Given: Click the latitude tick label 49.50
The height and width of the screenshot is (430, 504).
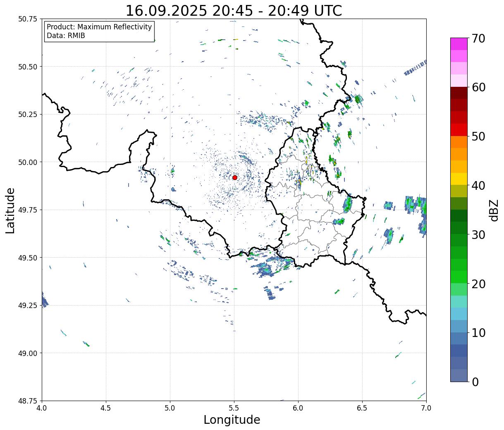Looking at the screenshot, I should tap(27, 258).
